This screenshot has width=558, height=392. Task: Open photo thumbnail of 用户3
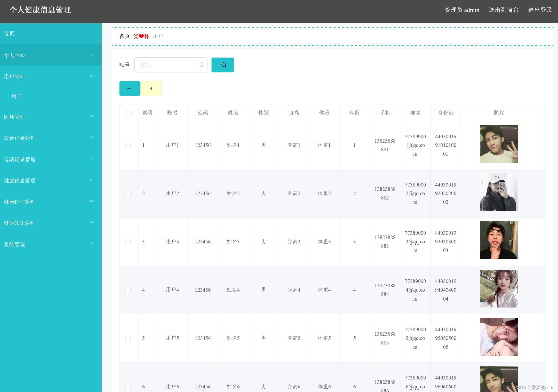(x=498, y=240)
